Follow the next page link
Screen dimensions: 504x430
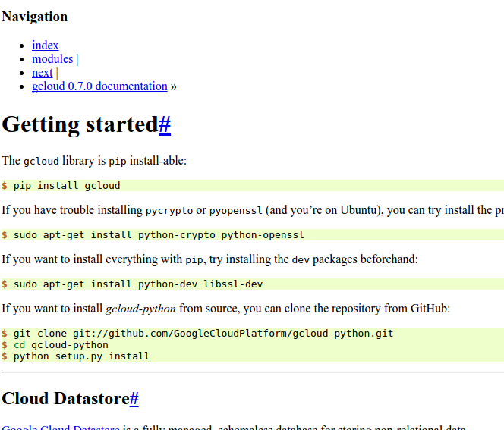[x=42, y=73]
